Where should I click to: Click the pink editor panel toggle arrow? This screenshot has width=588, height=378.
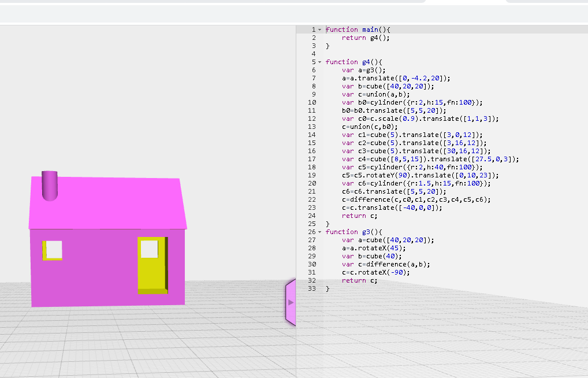(291, 302)
